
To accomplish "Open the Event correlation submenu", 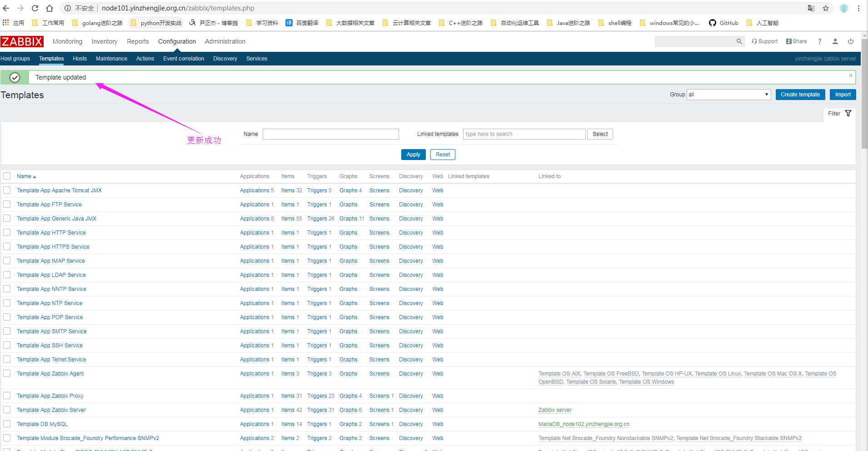I will (184, 59).
